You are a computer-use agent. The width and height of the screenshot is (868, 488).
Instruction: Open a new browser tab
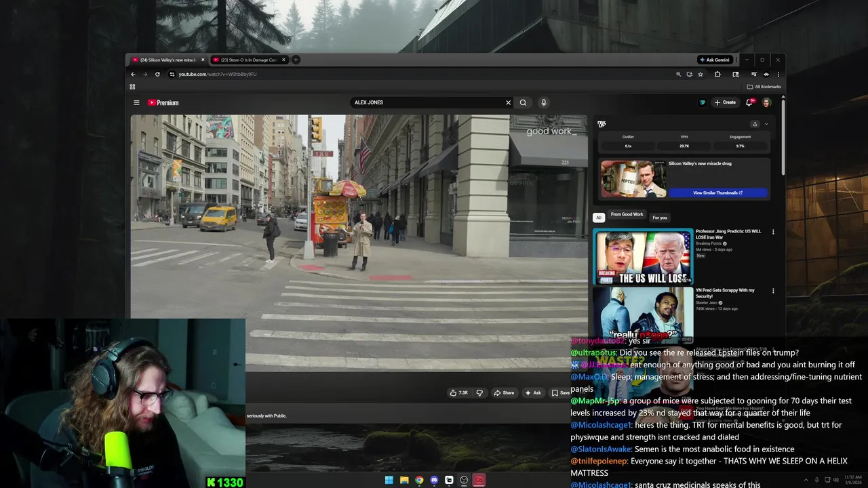[x=295, y=60]
